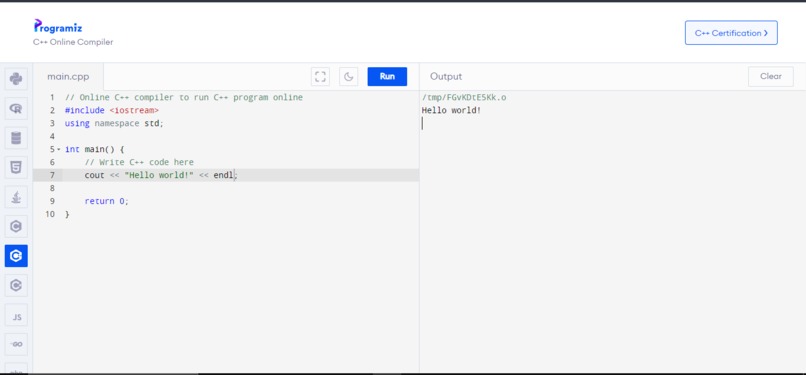Click 'C++ Online Compiler' subtitle

pyautogui.click(x=73, y=42)
